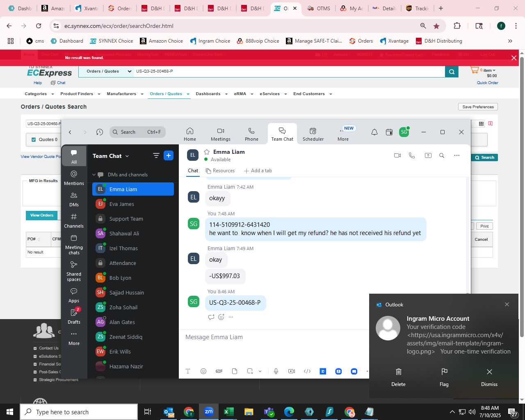Open Apps in Zoom sidebar
The width and height of the screenshot is (525, 420).
[x=74, y=295]
